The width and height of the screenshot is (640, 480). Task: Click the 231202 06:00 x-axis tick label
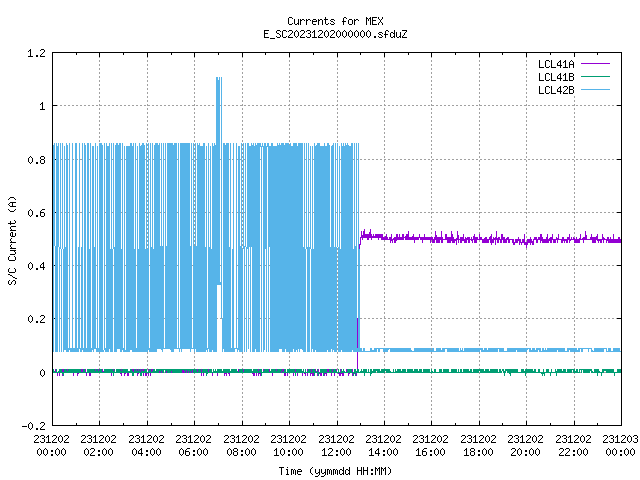[x=193, y=446]
